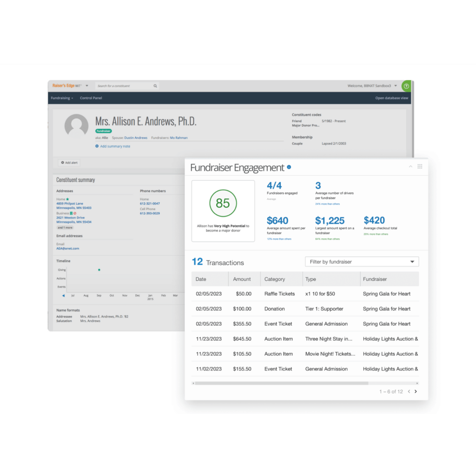Select the Tier 1: Supporter cell
The image size is (476, 476).
click(x=324, y=309)
